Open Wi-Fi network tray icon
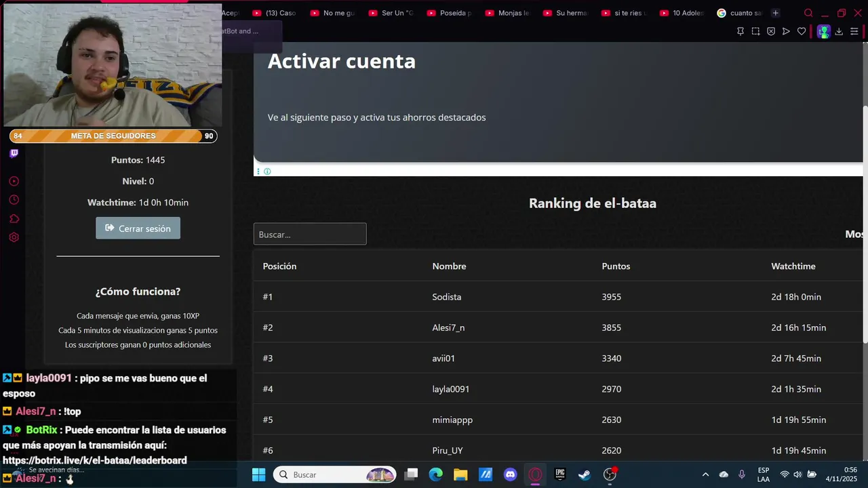868x488 pixels. coord(785,474)
